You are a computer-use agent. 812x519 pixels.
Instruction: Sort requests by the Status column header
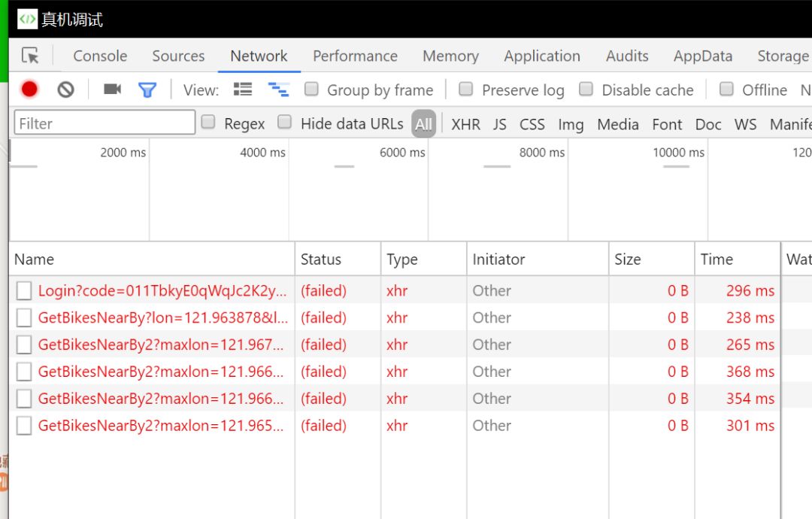[x=321, y=259]
